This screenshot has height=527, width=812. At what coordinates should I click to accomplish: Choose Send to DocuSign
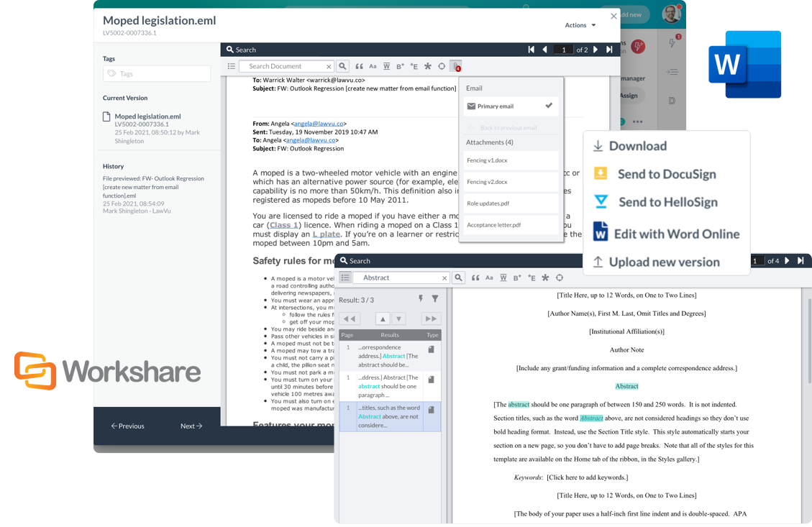pos(655,174)
